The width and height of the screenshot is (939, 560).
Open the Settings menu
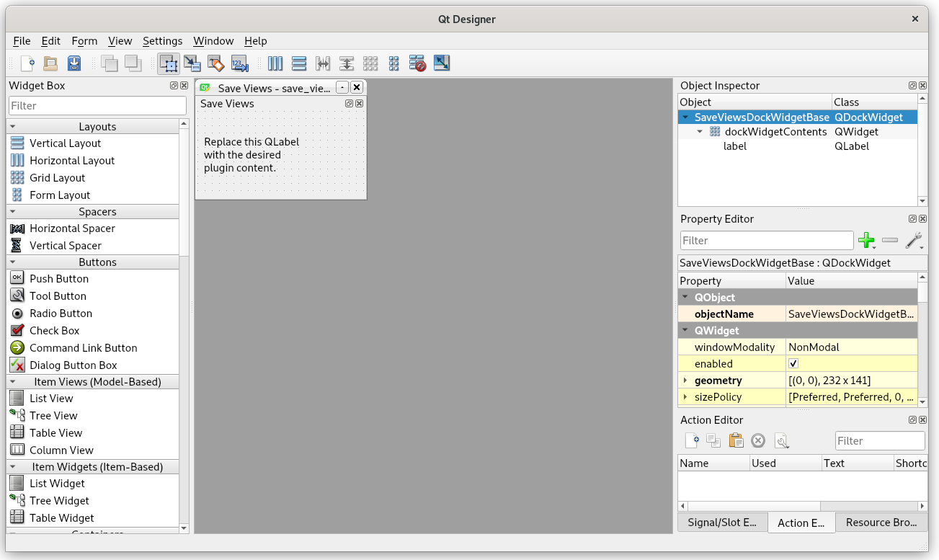[162, 41]
